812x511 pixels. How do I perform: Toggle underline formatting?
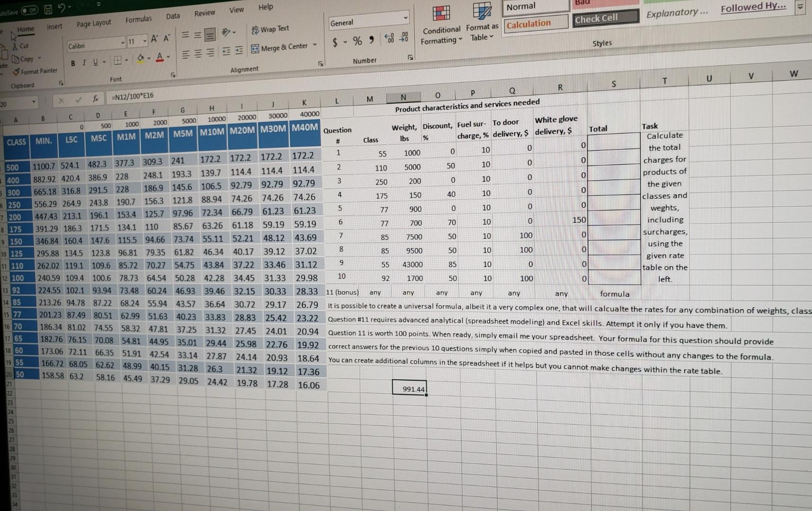point(96,62)
